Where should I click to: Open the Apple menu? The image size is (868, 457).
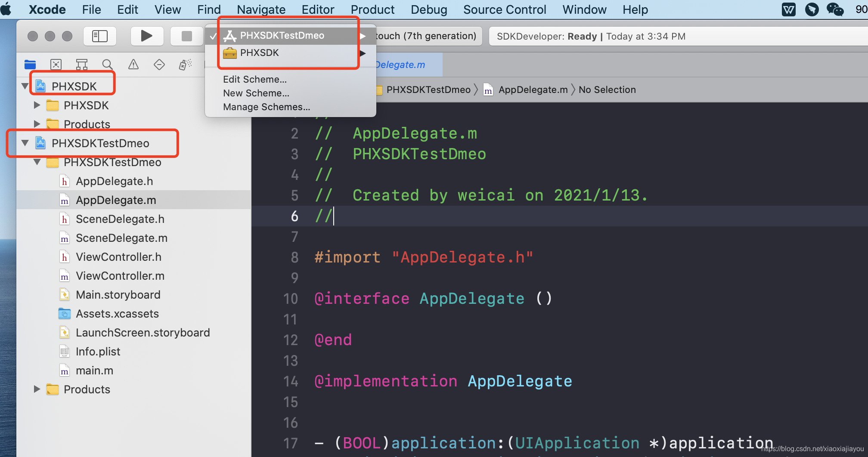click(x=7, y=9)
